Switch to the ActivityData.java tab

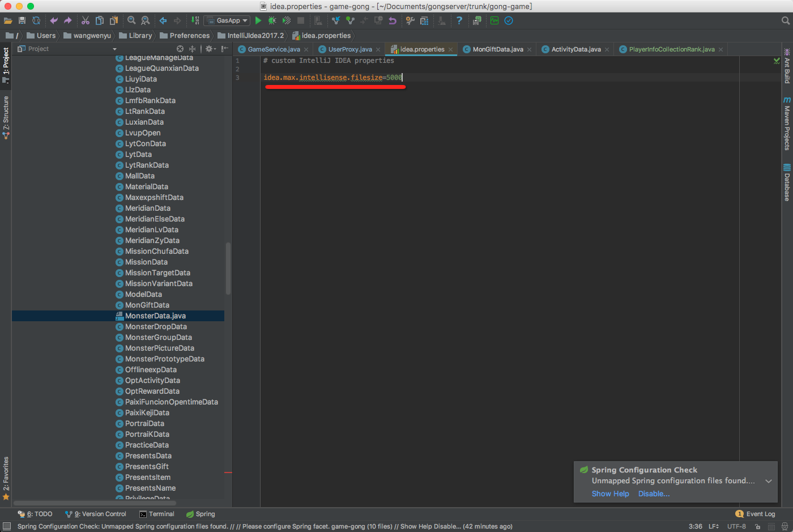tap(574, 49)
